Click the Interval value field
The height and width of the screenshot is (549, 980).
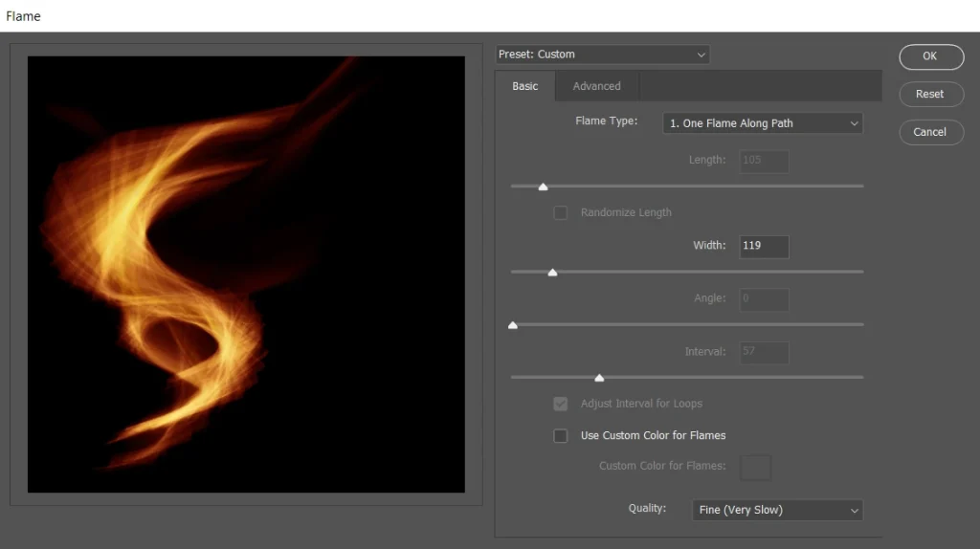point(764,352)
